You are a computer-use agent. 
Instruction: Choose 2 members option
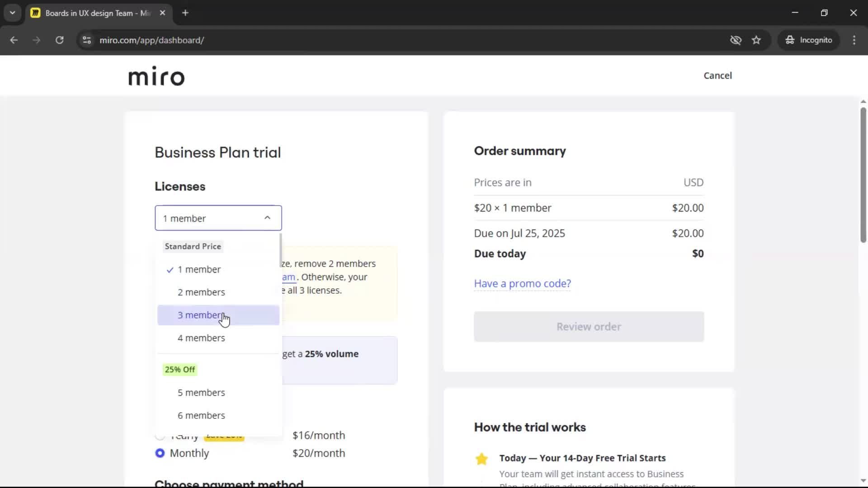click(x=218, y=292)
